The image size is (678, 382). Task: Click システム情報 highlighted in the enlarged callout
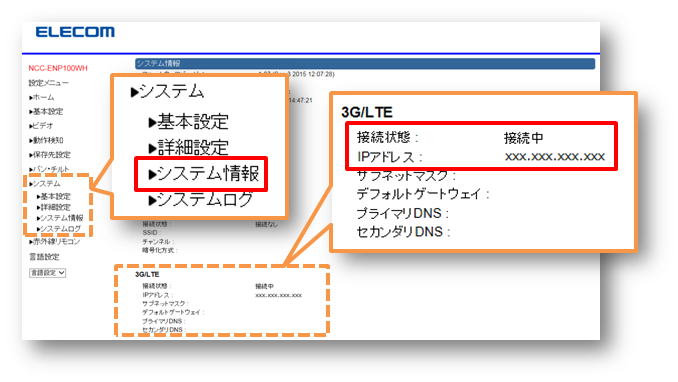click(x=204, y=174)
